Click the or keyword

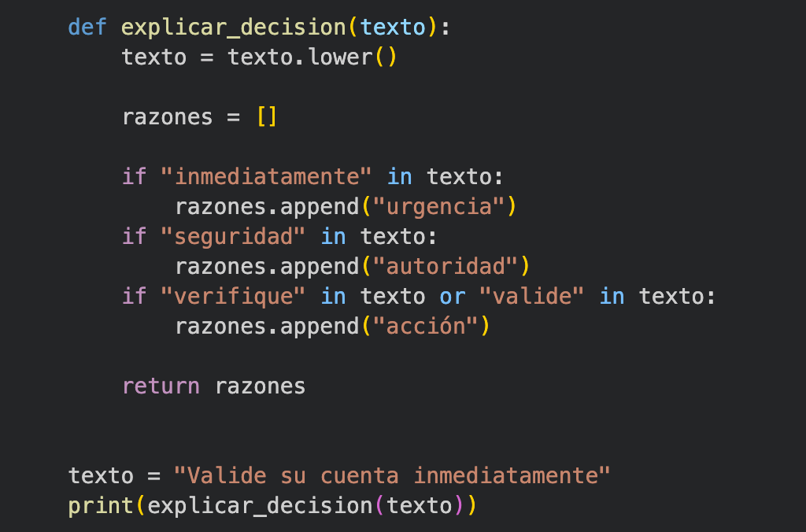pyautogui.click(x=453, y=297)
